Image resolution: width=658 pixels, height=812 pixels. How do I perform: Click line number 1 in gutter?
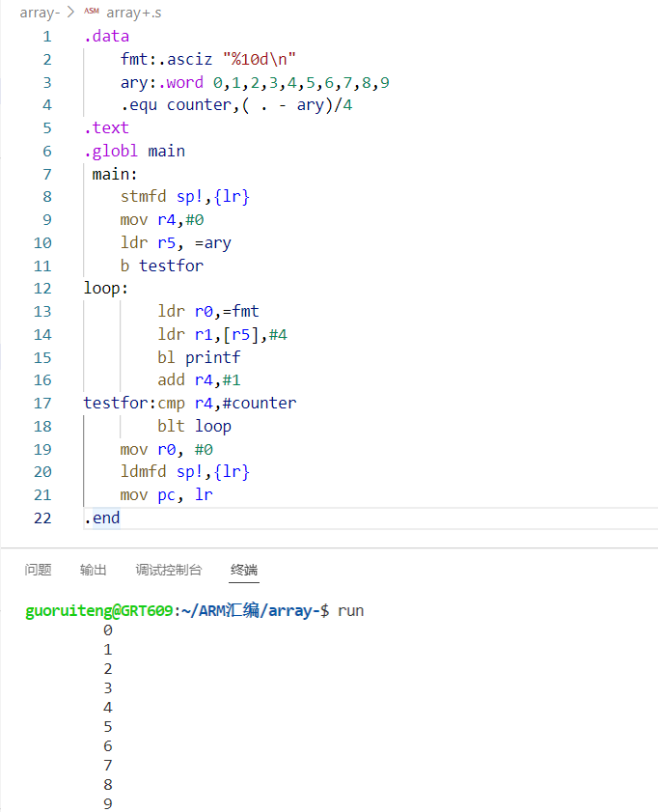[x=47, y=37]
